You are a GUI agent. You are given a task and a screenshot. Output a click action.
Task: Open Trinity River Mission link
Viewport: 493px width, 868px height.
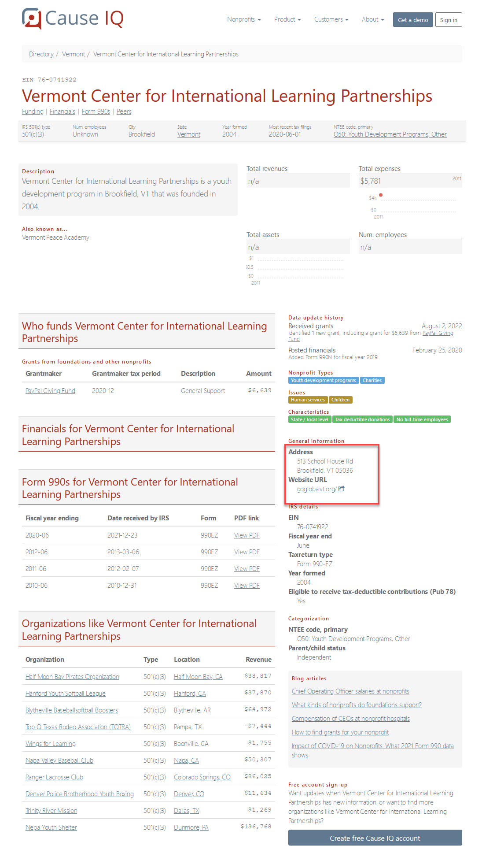(52, 811)
